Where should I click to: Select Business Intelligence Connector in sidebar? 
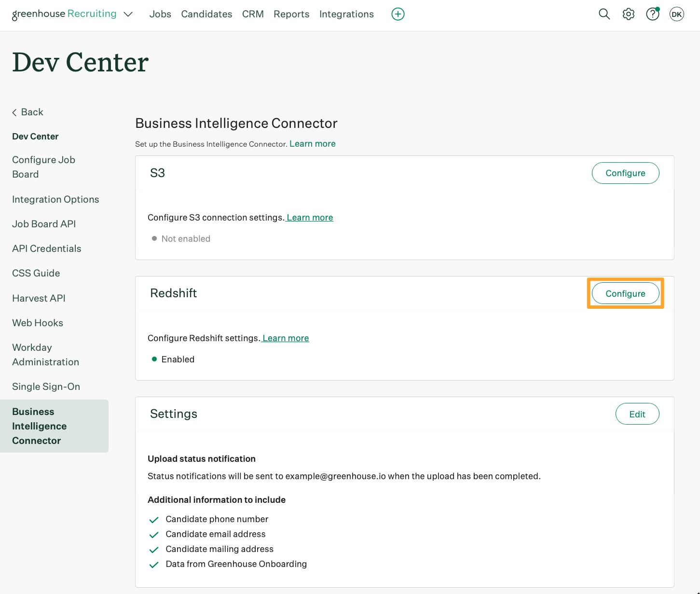(x=54, y=426)
